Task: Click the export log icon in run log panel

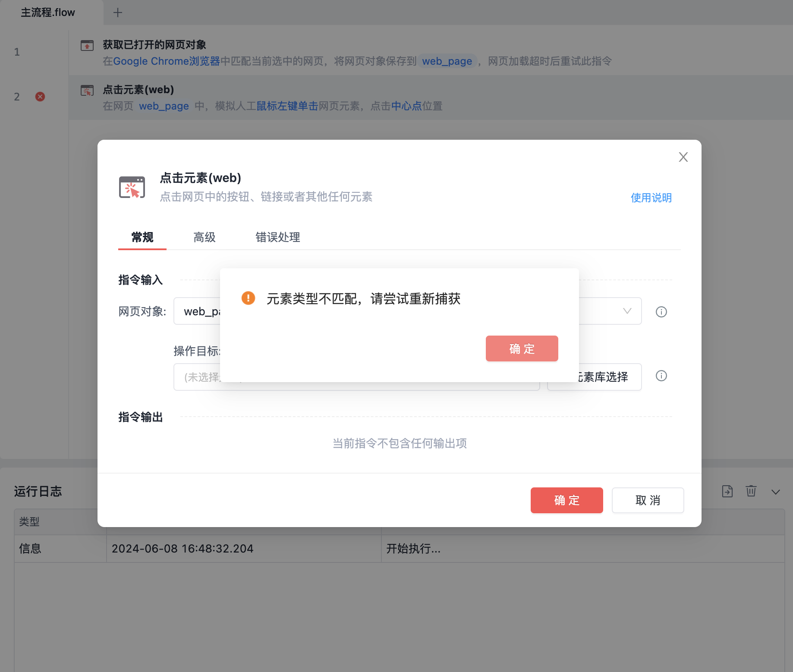Action: (x=727, y=491)
